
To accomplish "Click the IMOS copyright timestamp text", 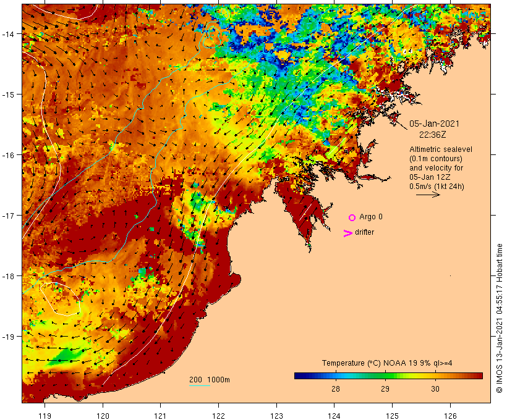I will [x=500, y=318].
